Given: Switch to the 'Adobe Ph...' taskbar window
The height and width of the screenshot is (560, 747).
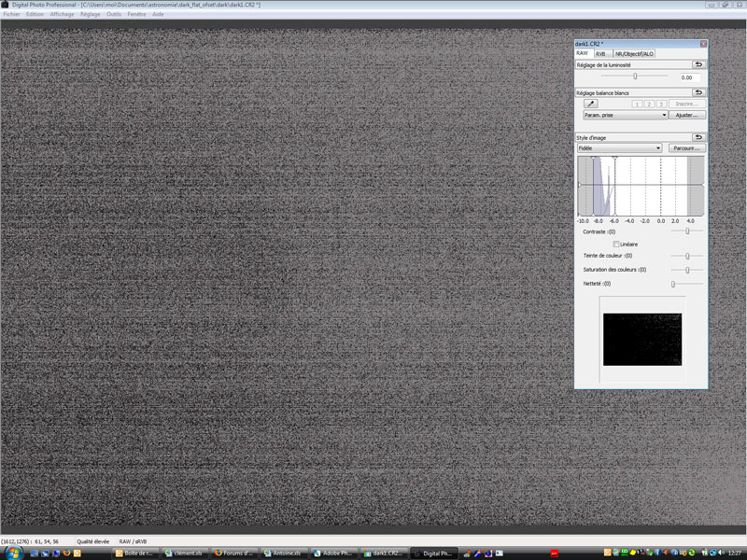Looking at the screenshot, I should pos(333,553).
